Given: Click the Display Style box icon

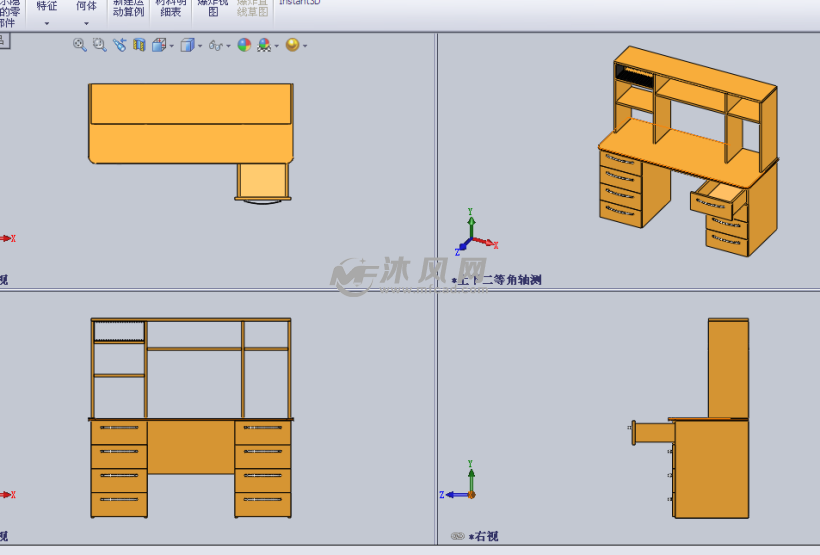Looking at the screenshot, I should click(x=186, y=45).
